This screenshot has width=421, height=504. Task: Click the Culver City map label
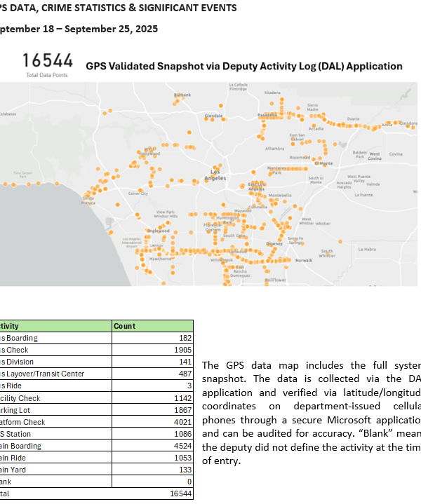pyautogui.click(x=138, y=193)
